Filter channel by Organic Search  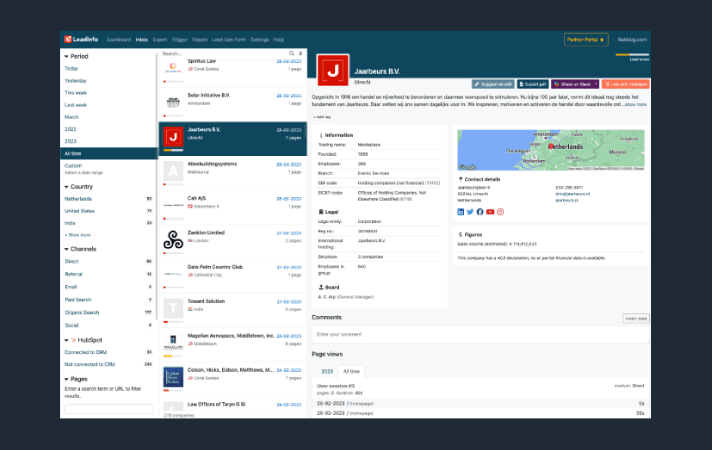tap(82, 312)
